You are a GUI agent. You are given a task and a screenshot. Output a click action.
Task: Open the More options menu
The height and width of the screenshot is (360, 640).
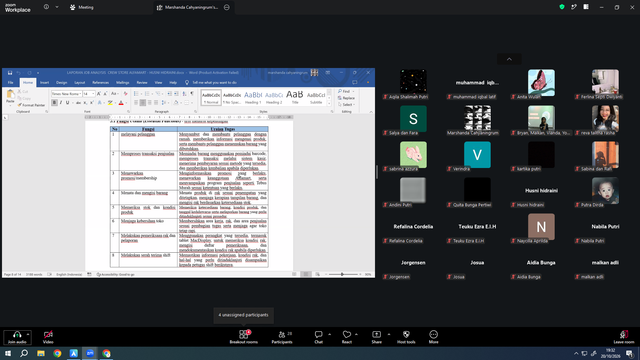click(x=433, y=337)
